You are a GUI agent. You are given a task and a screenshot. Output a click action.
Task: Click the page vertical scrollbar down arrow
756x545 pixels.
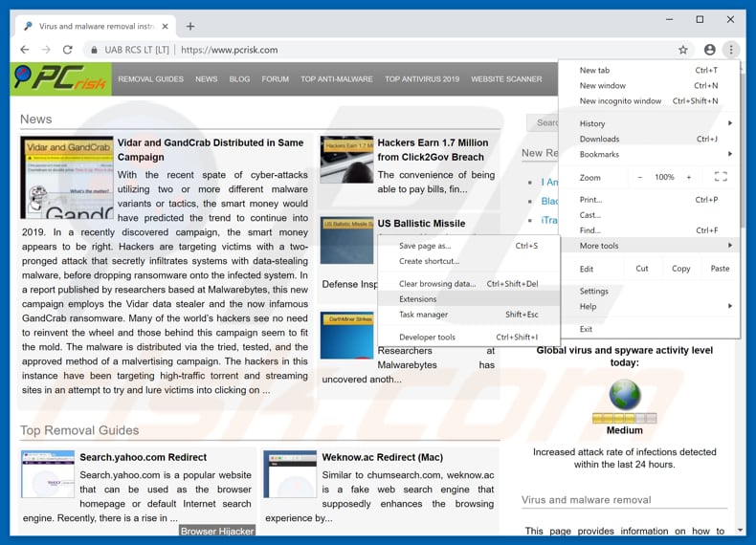click(x=740, y=530)
